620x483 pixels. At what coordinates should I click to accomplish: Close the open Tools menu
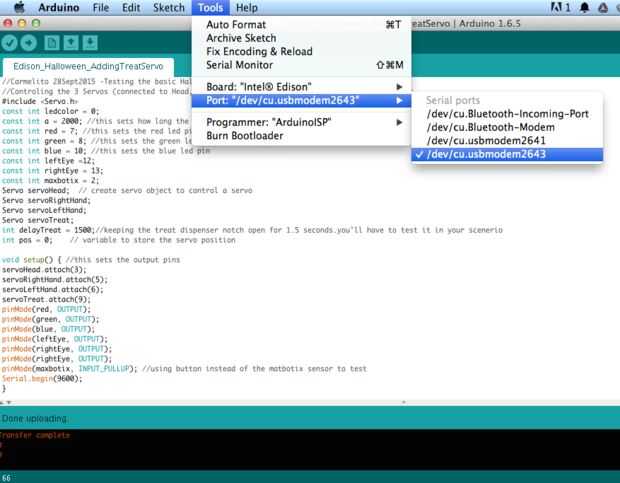point(210,8)
